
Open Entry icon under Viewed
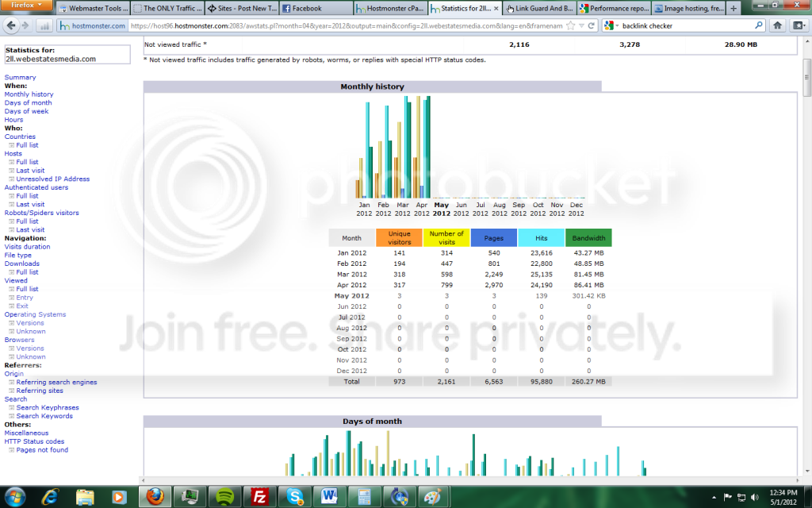(x=11, y=298)
